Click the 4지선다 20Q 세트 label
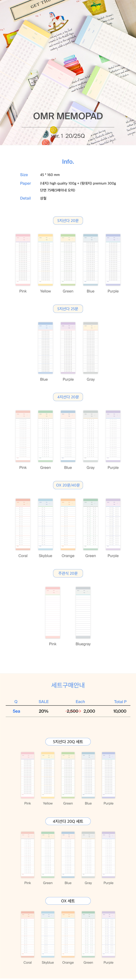The height and width of the screenshot is (980, 136). [x=68, y=821]
